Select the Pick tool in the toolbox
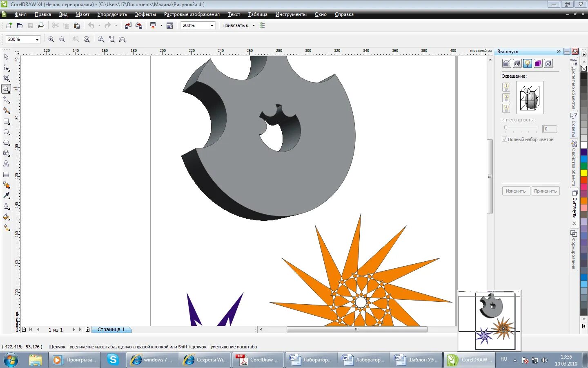The width and height of the screenshot is (588, 368). tap(6, 57)
